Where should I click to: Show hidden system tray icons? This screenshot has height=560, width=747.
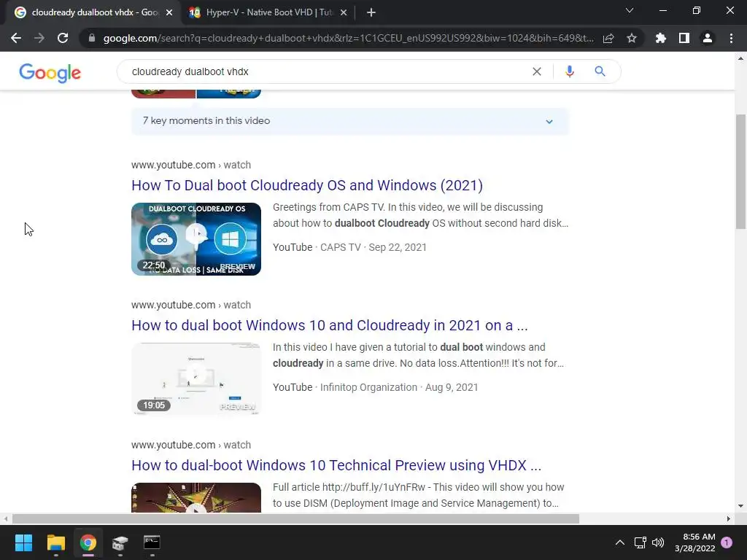[620, 542]
